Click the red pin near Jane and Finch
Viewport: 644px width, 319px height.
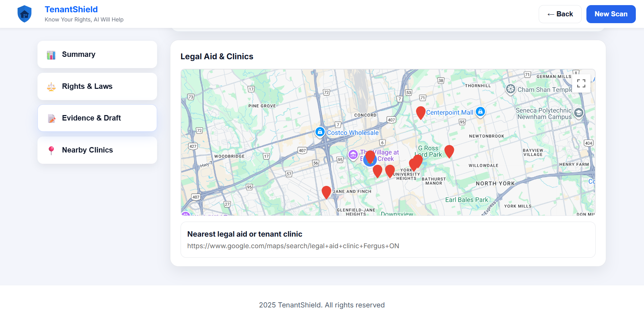tap(326, 192)
